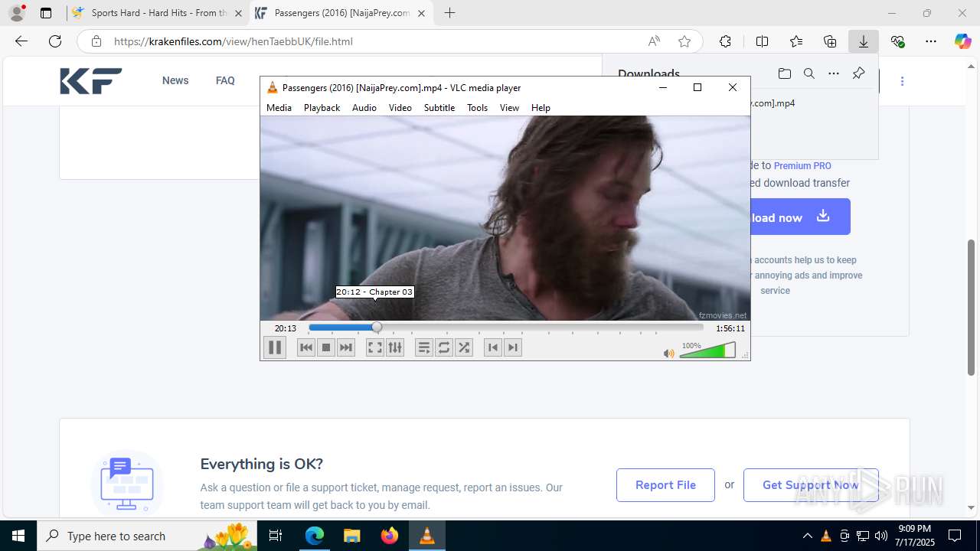Open Edge favorites list
This screenshot has width=980, height=551.
tap(796, 41)
